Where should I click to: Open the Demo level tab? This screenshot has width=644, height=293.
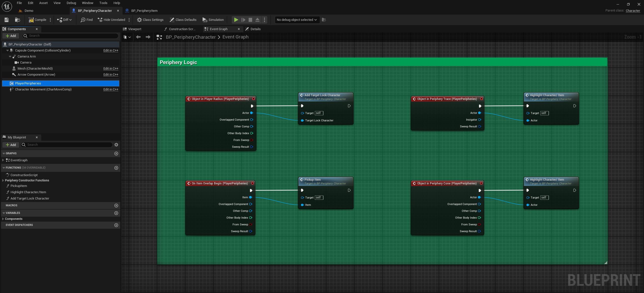29,11
